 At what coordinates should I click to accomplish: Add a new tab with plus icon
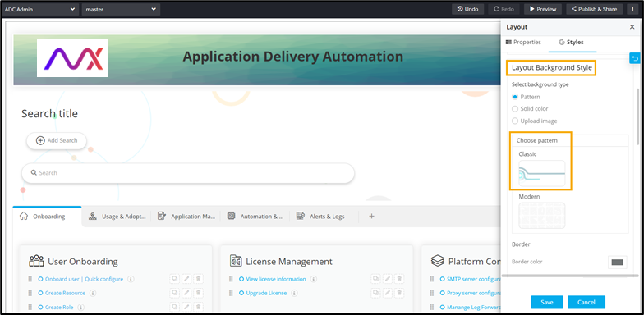click(371, 217)
